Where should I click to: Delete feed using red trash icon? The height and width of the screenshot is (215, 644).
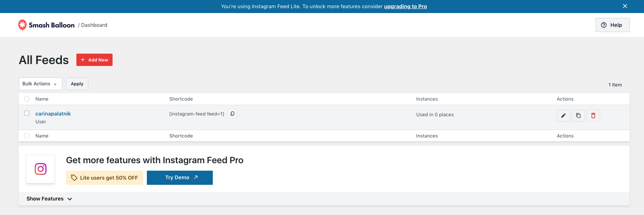593,116
